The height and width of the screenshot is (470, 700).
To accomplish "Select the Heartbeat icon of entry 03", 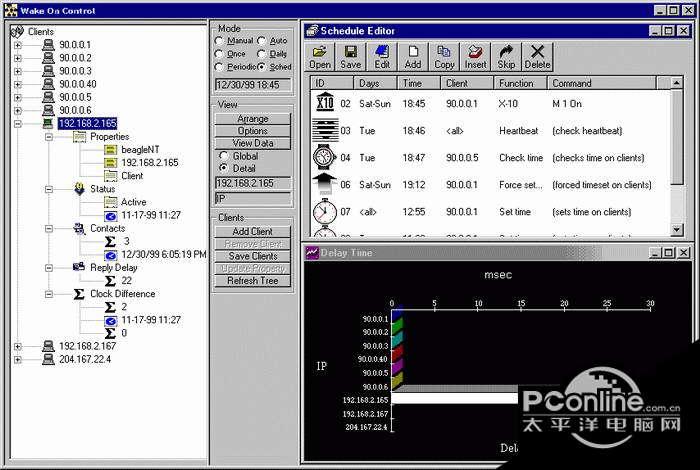I will (325, 130).
